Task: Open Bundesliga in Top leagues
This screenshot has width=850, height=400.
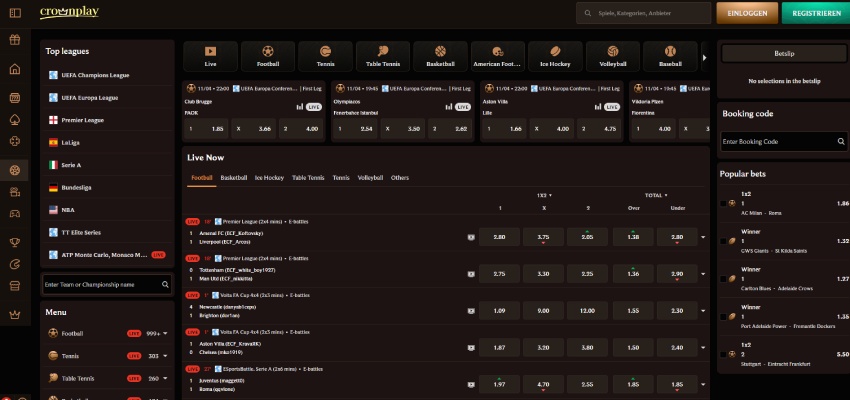Action: tap(107, 188)
